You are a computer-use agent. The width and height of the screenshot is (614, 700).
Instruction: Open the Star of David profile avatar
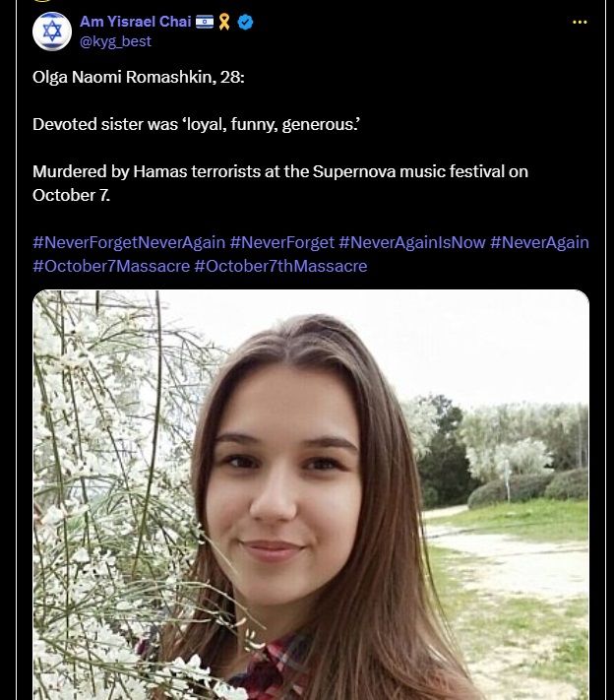tap(52, 32)
